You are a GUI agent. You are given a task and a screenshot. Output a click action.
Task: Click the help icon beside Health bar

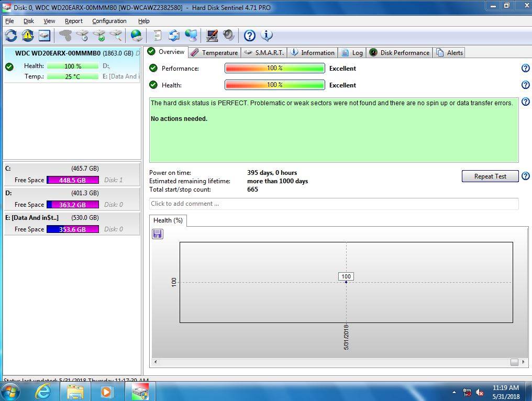coord(525,85)
